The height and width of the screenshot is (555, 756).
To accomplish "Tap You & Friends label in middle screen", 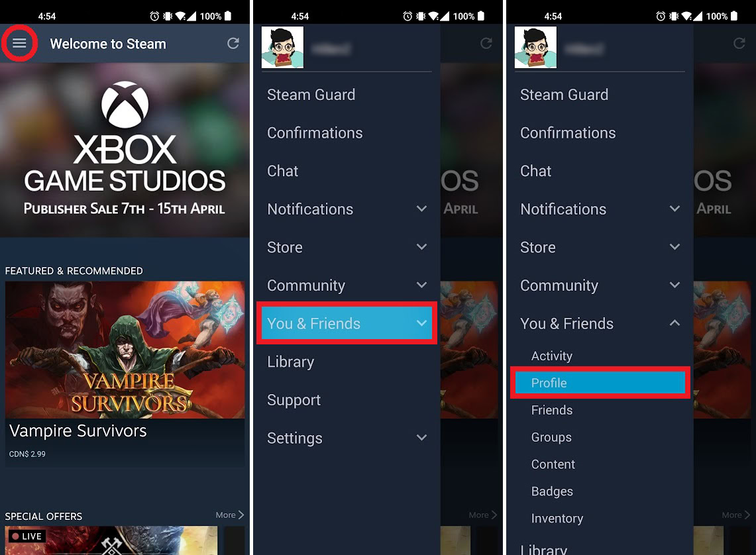I will (x=313, y=323).
